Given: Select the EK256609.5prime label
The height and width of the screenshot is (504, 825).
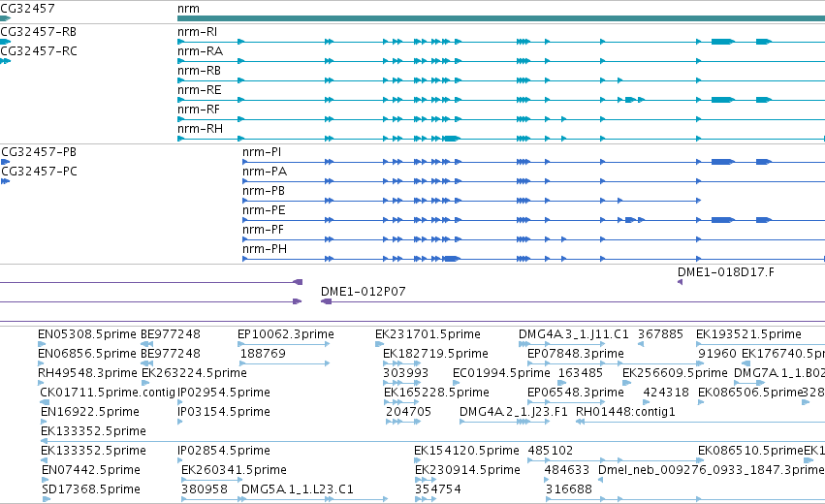Looking at the screenshot, I should tap(675, 373).
